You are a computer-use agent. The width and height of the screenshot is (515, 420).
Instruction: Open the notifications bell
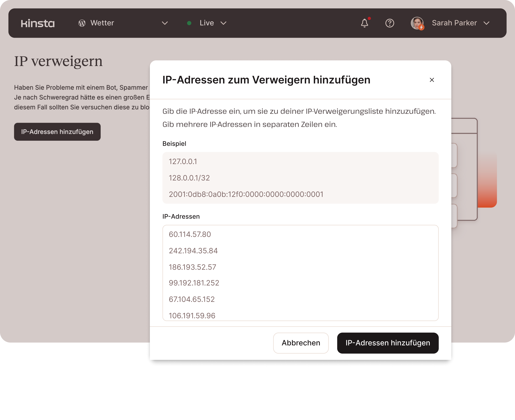[x=364, y=23]
